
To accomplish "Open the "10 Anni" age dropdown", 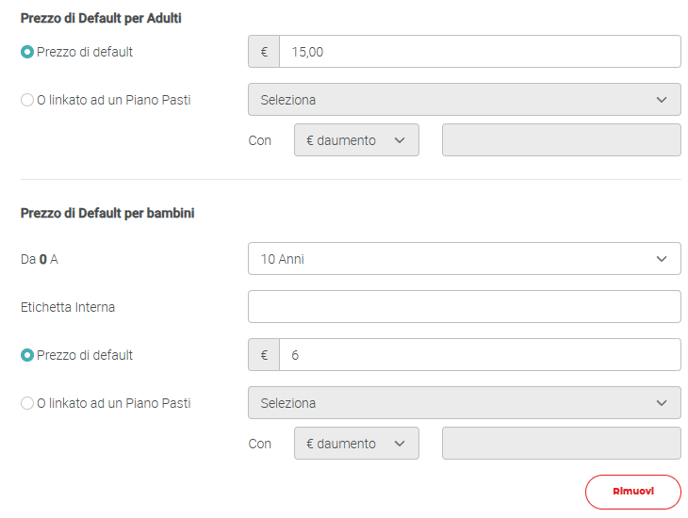I will [464, 259].
